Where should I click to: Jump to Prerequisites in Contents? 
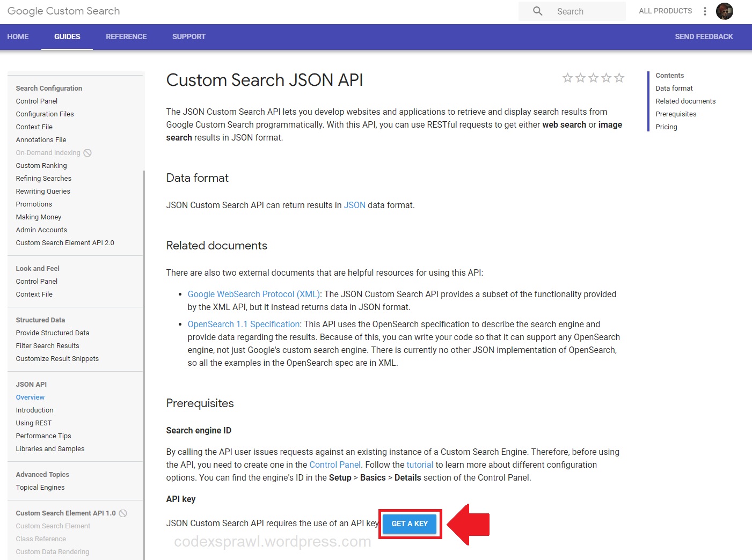click(x=676, y=114)
